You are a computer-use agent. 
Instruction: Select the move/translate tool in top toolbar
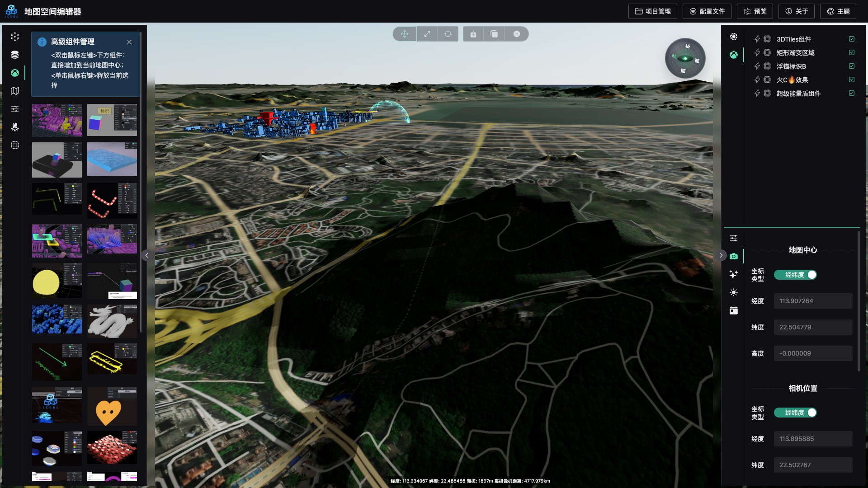tap(405, 34)
